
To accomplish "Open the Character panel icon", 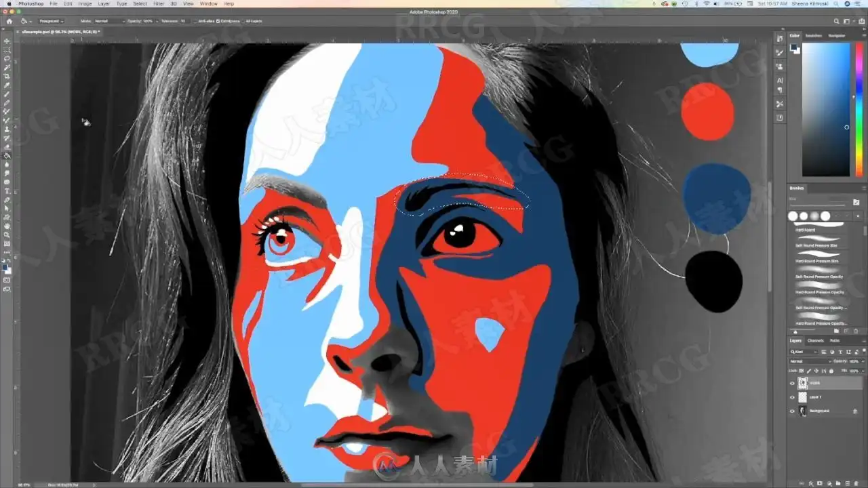I will click(x=780, y=80).
